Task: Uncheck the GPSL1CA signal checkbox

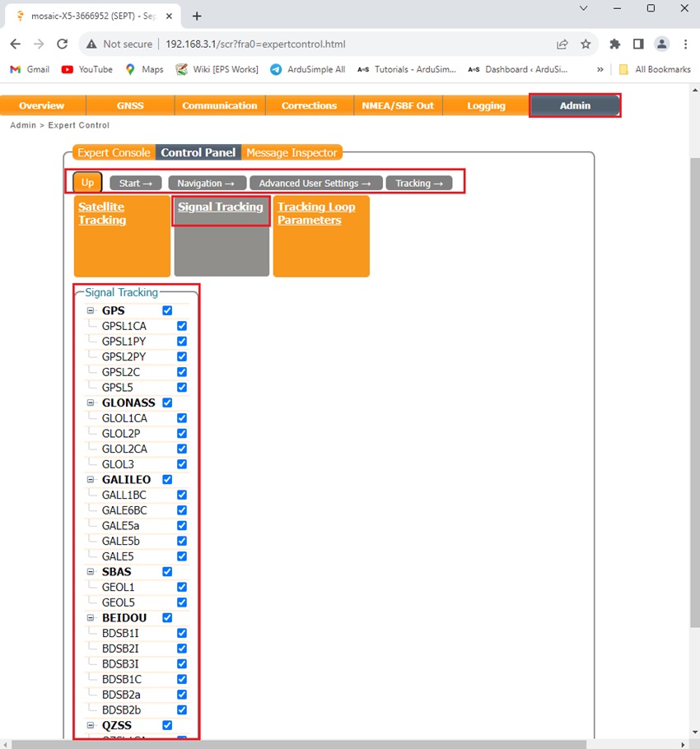Action: point(182,326)
